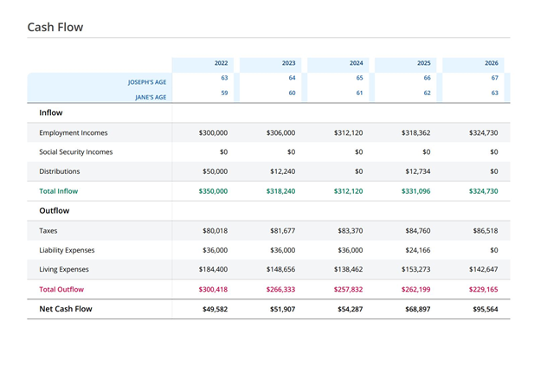Image resolution: width=534 pixels, height=392 pixels.
Task: Open the Liability Expenses row
Action: tap(67, 250)
